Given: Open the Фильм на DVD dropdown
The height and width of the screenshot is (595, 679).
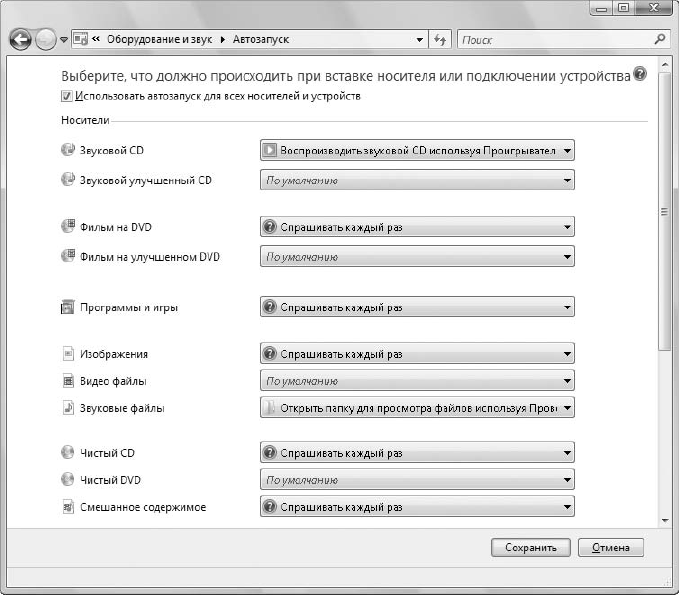Looking at the screenshot, I should [x=417, y=227].
